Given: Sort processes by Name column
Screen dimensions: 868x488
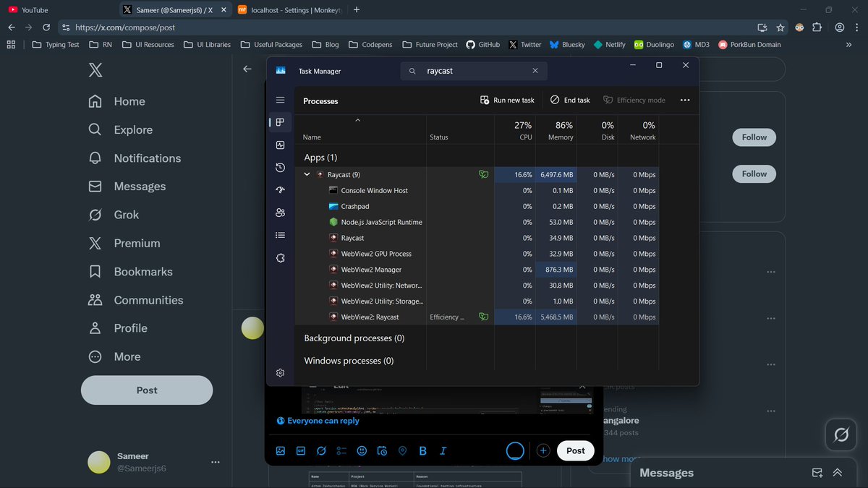Looking at the screenshot, I should 312,137.
